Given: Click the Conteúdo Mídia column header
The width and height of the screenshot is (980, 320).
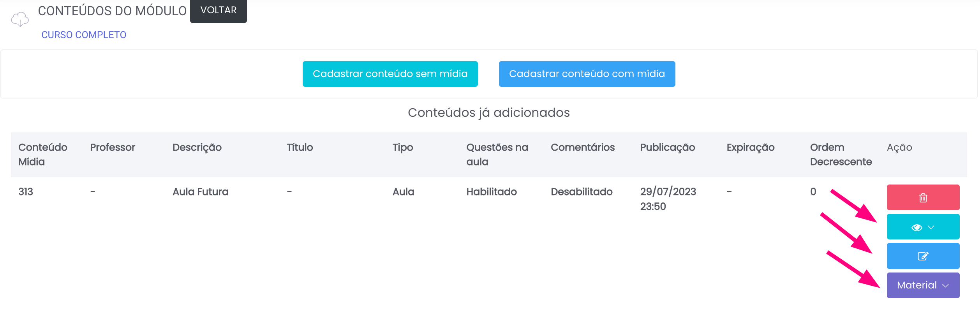Looking at the screenshot, I should click(42, 155).
